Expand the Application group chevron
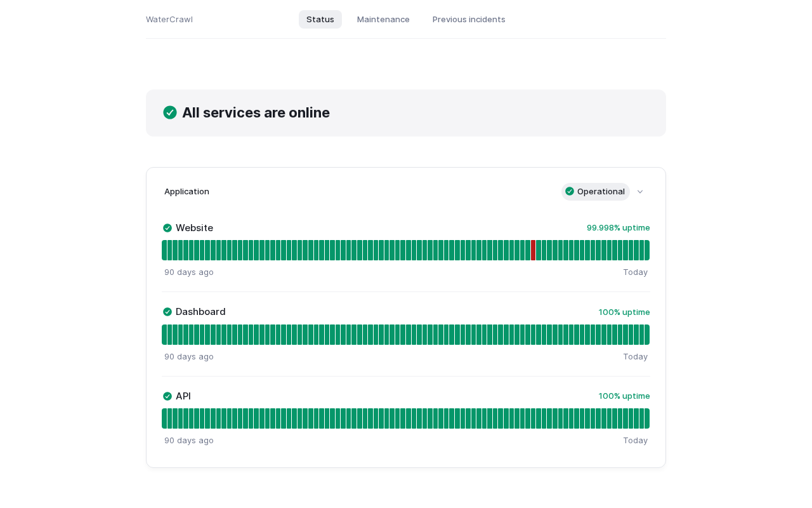Viewport: 812px width, 508px height. click(x=640, y=192)
